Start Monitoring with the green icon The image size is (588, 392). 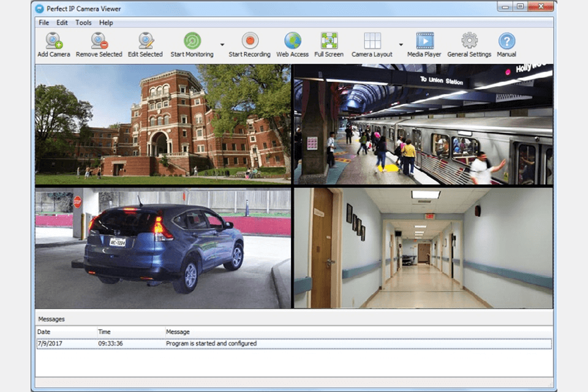pos(192,42)
